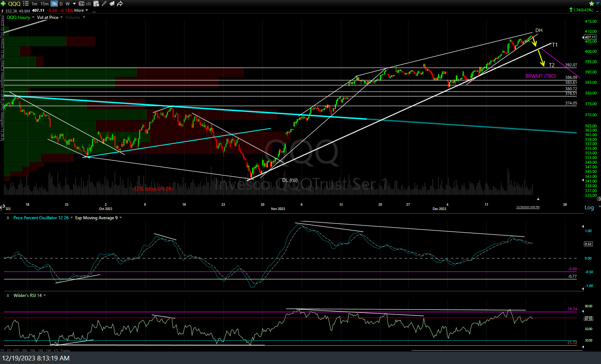Select the Text note tool icon
The width and height of the screenshot is (601, 364).
[x=81, y=4]
